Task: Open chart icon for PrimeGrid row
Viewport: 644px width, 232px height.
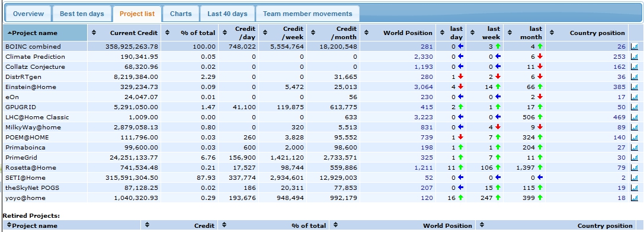Action: (x=634, y=158)
